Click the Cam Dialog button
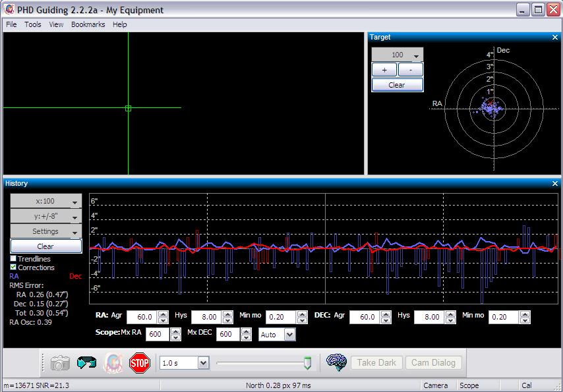This screenshot has width=563, height=392. pos(433,362)
